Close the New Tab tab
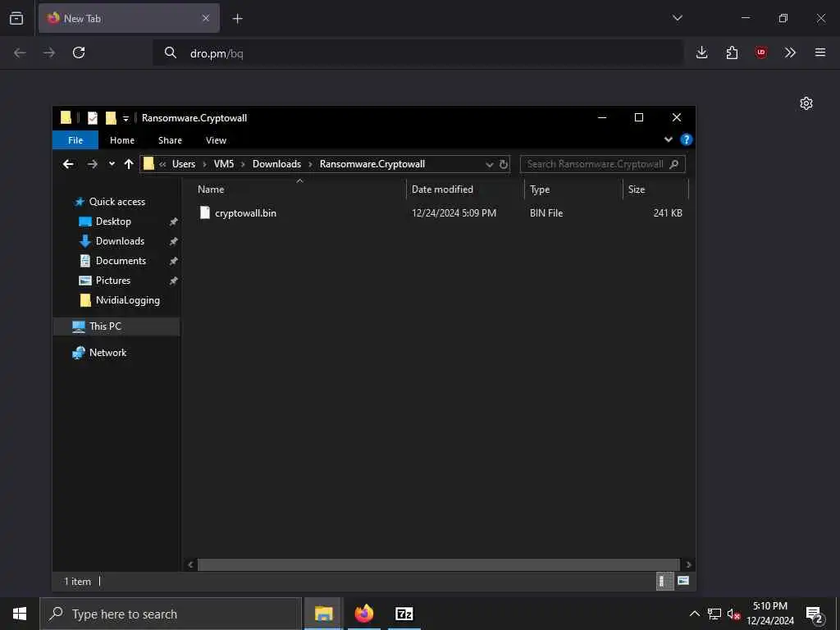840x630 pixels. (206, 18)
